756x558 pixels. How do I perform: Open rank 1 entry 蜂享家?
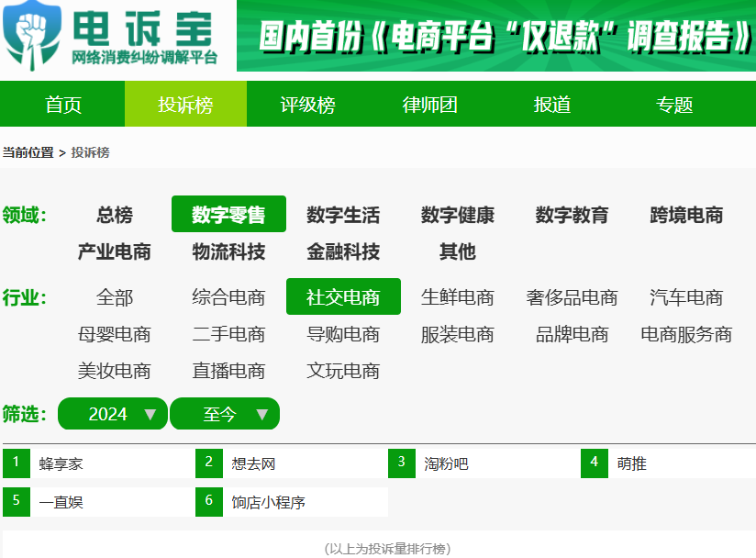[x=99, y=463]
